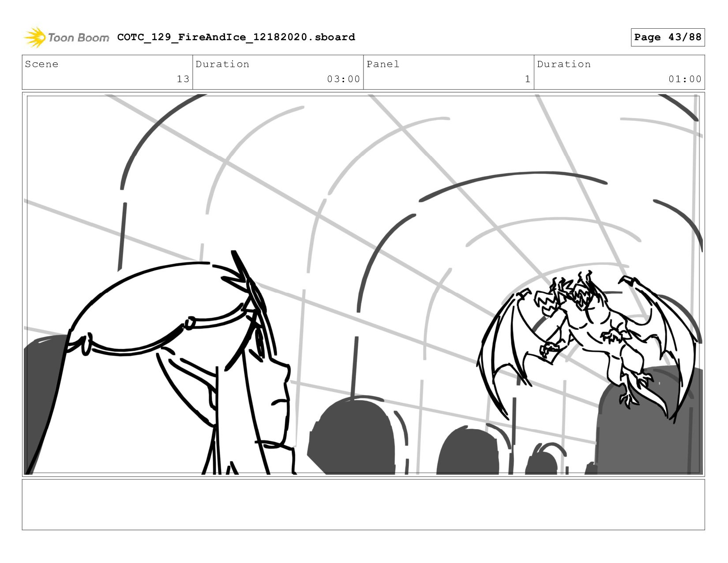This screenshot has height=563, width=728.
Task: Click the empty notes box below panel
Action: pos(363,505)
